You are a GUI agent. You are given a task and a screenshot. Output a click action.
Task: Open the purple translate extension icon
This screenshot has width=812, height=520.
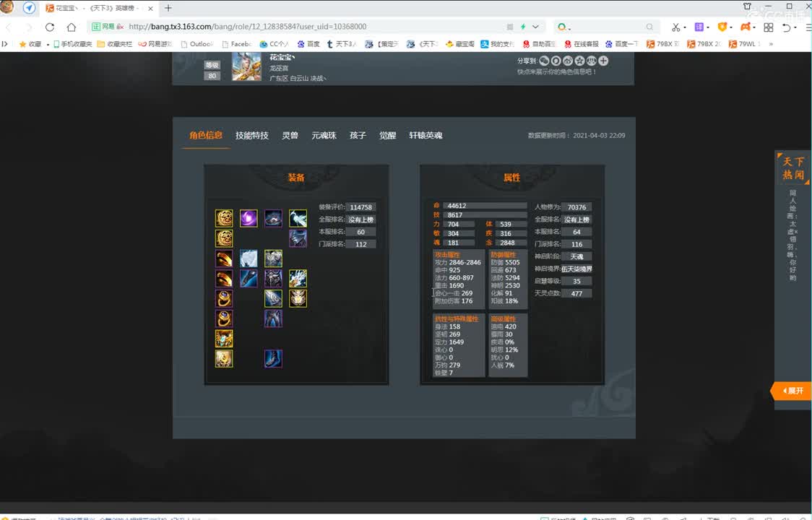(x=699, y=27)
